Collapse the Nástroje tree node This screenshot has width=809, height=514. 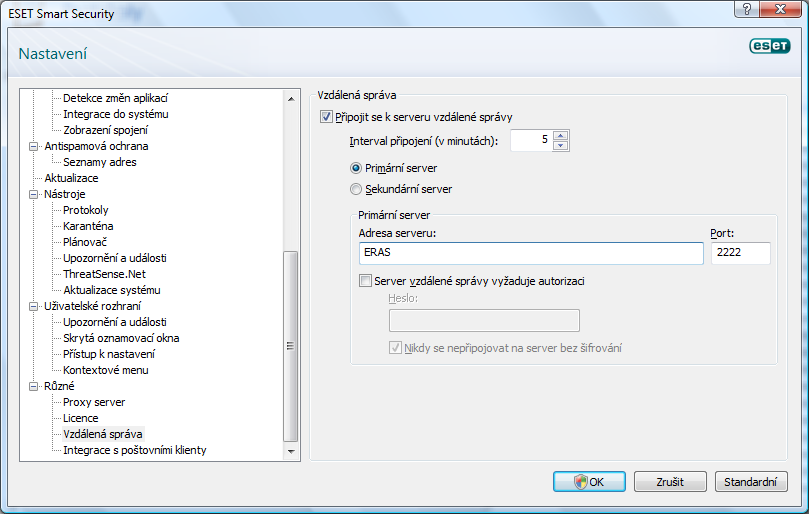(x=34, y=195)
